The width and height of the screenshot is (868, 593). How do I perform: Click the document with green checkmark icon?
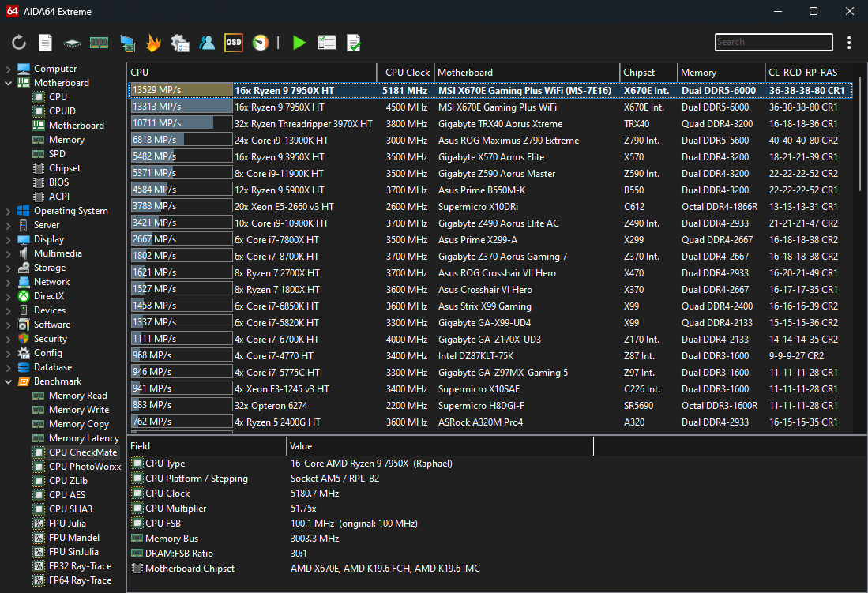[x=354, y=43]
